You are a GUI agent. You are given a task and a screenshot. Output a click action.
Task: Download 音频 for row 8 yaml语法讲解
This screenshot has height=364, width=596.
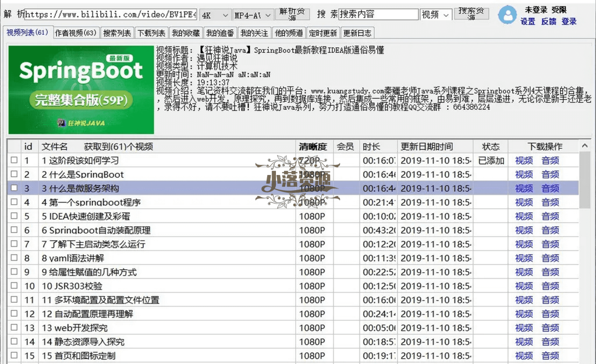[550, 258]
